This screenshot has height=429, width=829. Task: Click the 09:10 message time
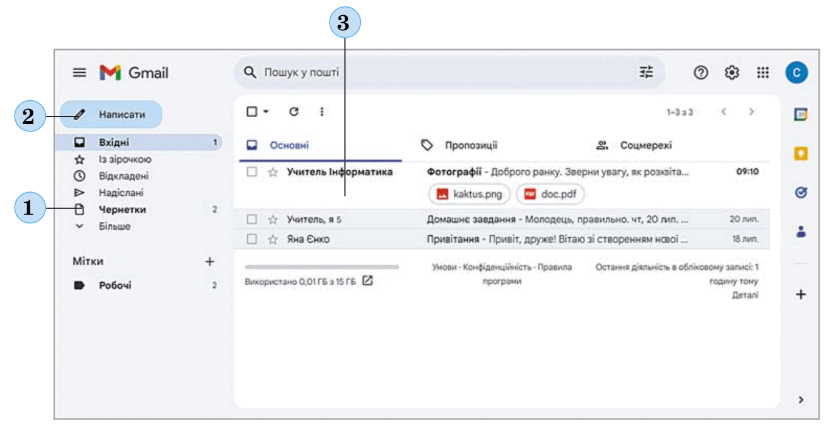(x=747, y=172)
